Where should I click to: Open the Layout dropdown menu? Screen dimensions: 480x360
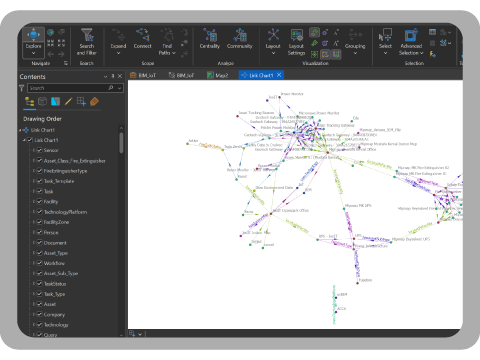273,53
